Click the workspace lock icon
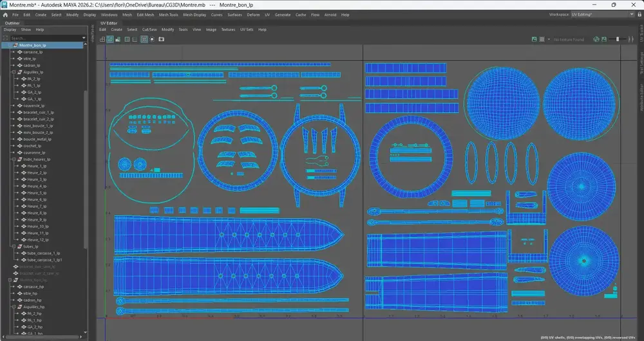 click(x=639, y=14)
